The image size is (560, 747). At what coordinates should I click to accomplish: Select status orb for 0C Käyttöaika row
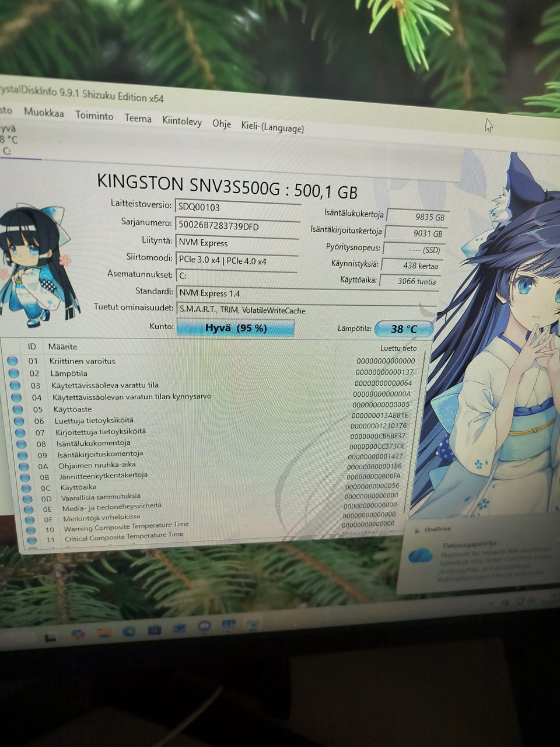coord(26,488)
